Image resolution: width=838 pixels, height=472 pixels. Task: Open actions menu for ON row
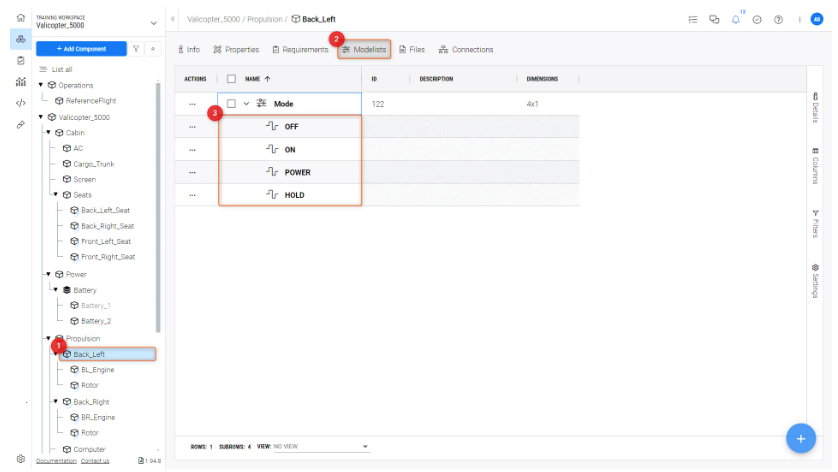(x=192, y=150)
